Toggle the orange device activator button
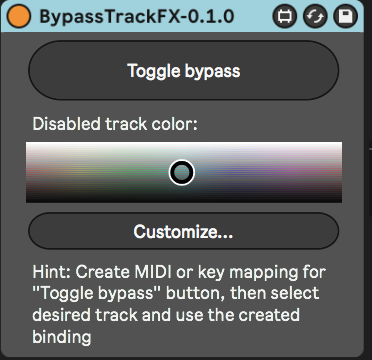Screen dimensions: 372x360 coord(19,16)
